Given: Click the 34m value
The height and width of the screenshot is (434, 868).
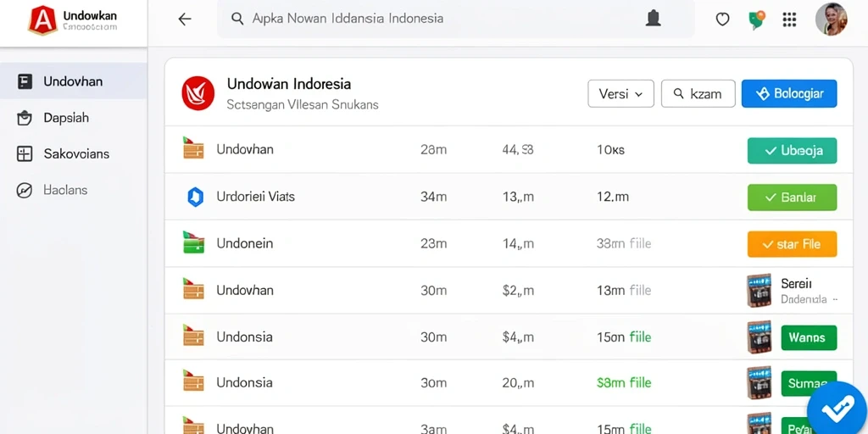Looking at the screenshot, I should point(433,197).
